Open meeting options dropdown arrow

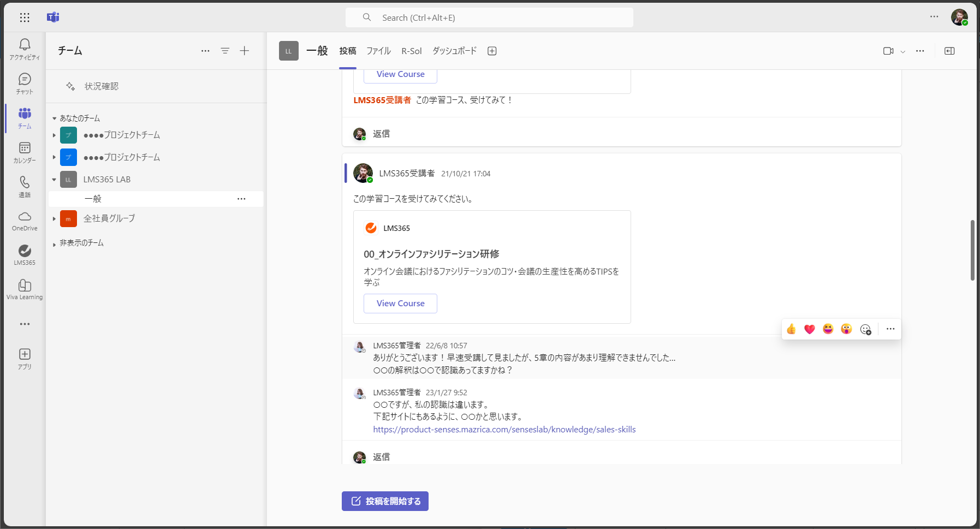(903, 51)
